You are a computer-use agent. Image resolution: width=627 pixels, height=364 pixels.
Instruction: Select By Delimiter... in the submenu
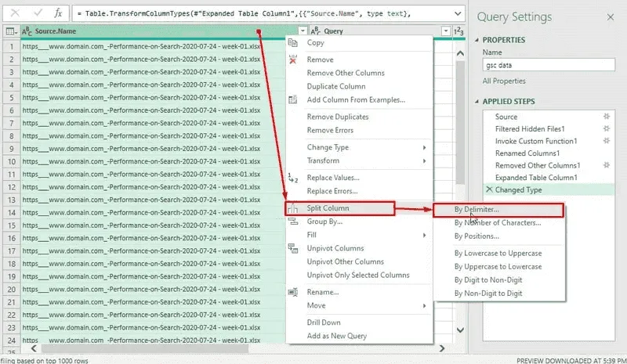pos(477,210)
